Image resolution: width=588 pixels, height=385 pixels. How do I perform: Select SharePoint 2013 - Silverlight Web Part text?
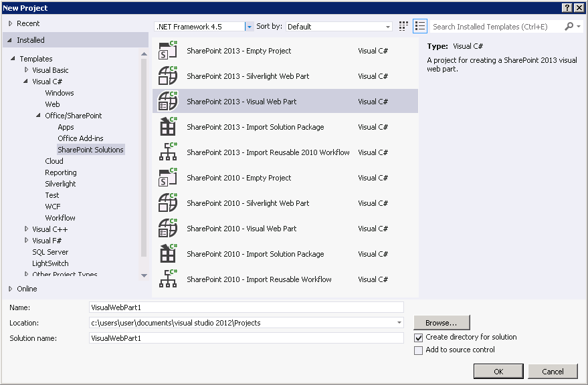coord(248,76)
